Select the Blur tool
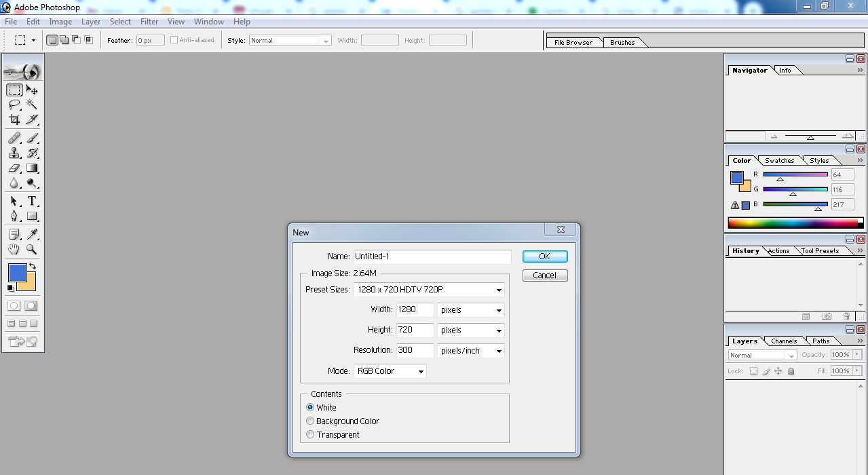Image resolution: width=868 pixels, height=475 pixels. [x=14, y=183]
